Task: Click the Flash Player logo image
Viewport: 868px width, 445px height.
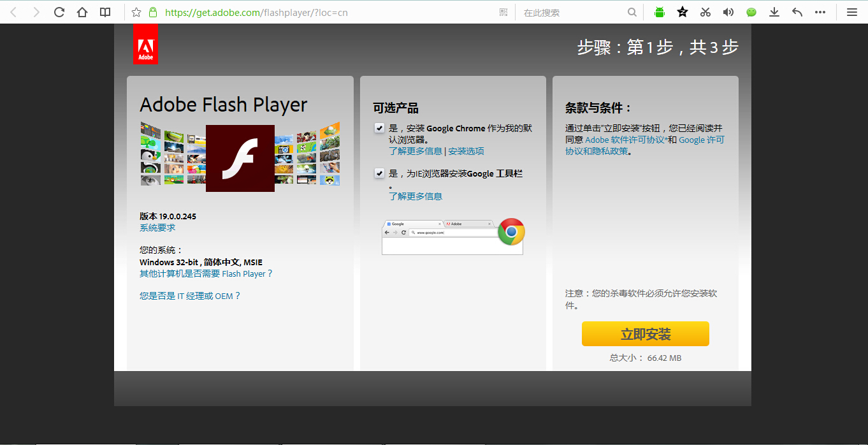Action: tap(240, 158)
